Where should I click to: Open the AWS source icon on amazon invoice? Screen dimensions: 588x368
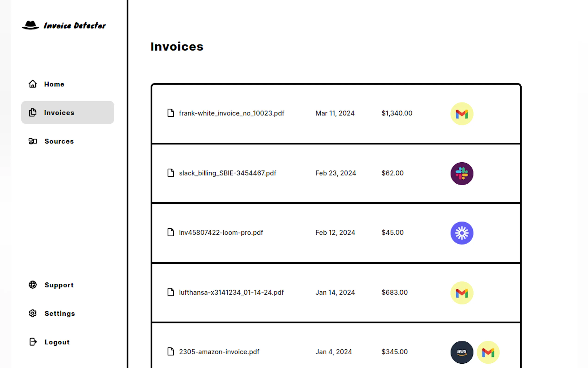462,352
